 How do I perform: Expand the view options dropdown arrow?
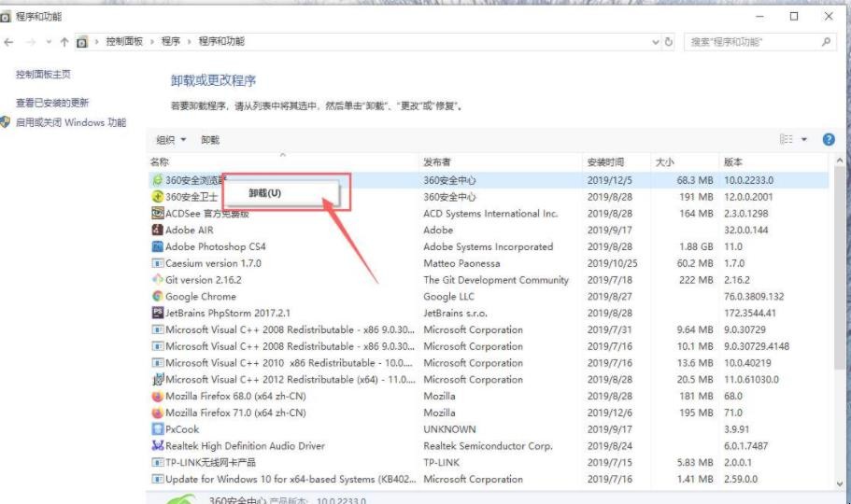point(804,139)
